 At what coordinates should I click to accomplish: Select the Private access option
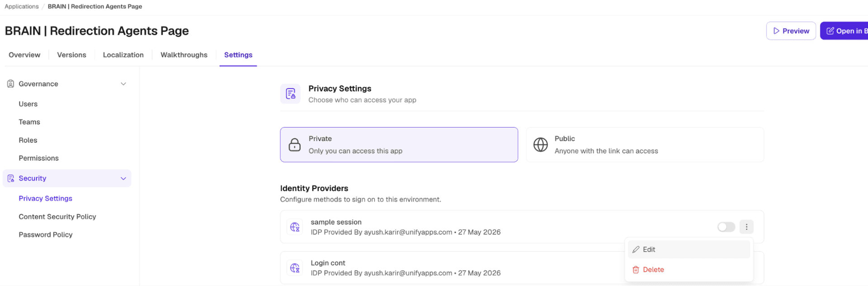click(399, 145)
